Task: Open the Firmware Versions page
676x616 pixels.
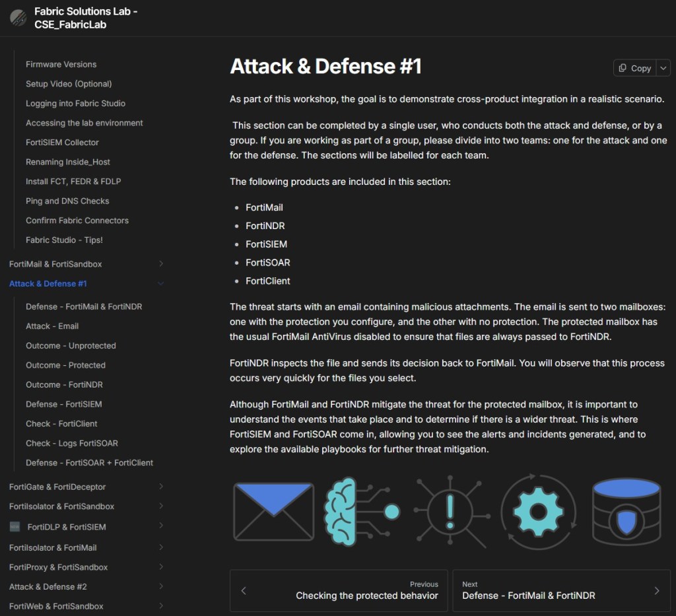Action: pos(61,64)
